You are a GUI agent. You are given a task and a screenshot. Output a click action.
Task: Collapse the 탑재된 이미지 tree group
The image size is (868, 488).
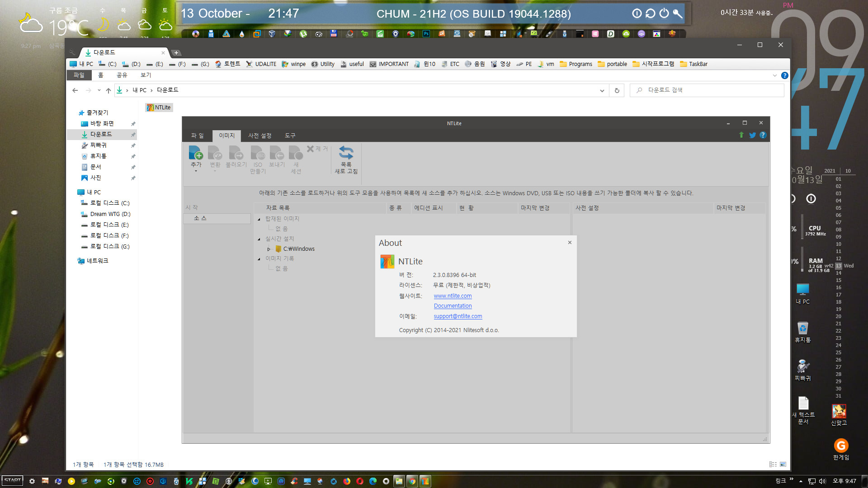tap(259, 219)
